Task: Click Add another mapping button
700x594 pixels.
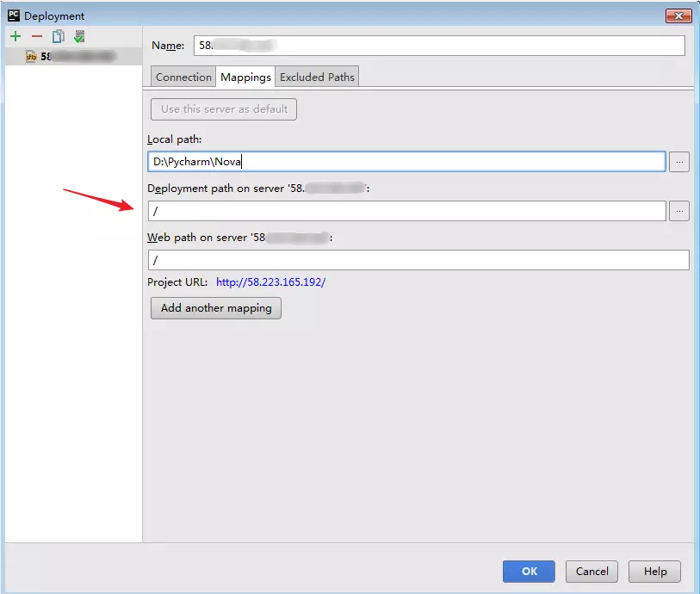Action: 216,308
